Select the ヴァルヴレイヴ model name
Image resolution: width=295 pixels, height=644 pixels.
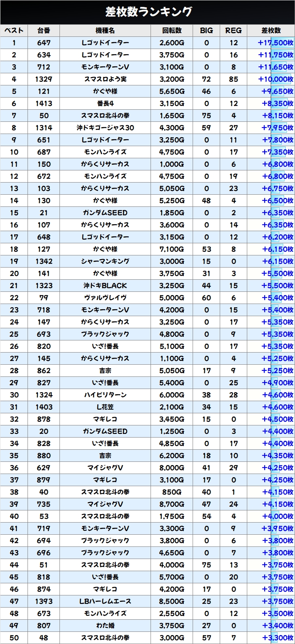(105, 298)
